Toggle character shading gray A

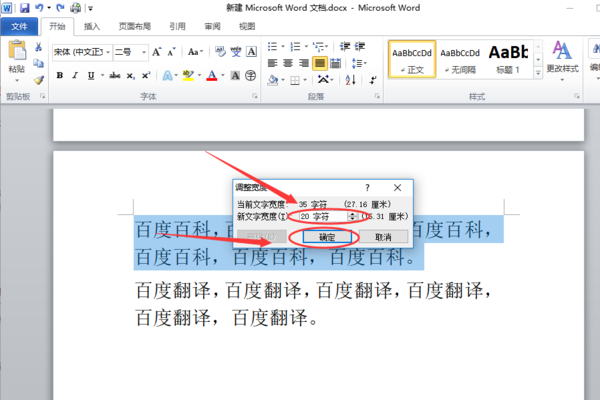coord(235,75)
